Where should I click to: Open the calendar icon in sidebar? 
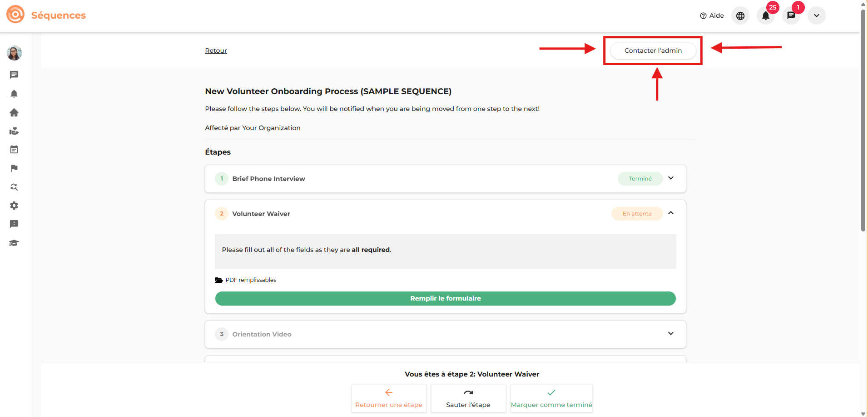[x=14, y=150]
